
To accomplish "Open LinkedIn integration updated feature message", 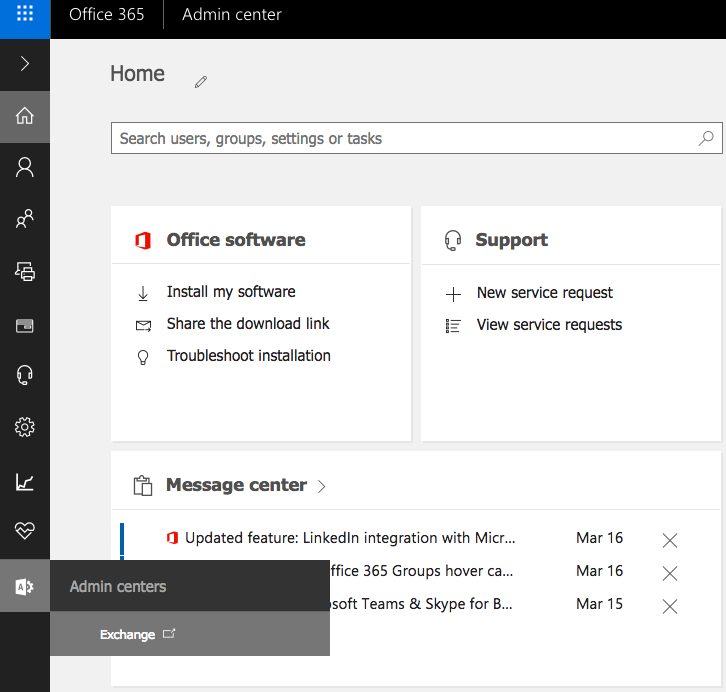I will click(x=350, y=538).
